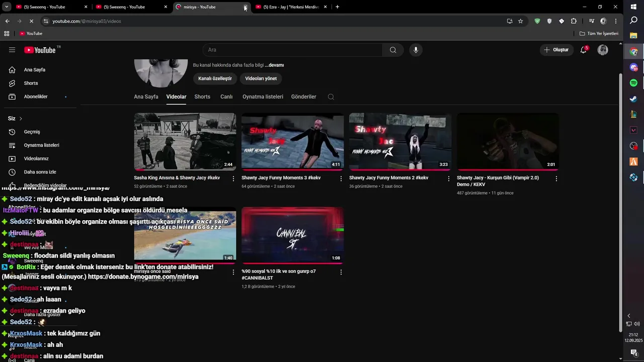Open Daha sonra izle in sidebar
This screenshot has width=644, height=362.
[x=40, y=172]
